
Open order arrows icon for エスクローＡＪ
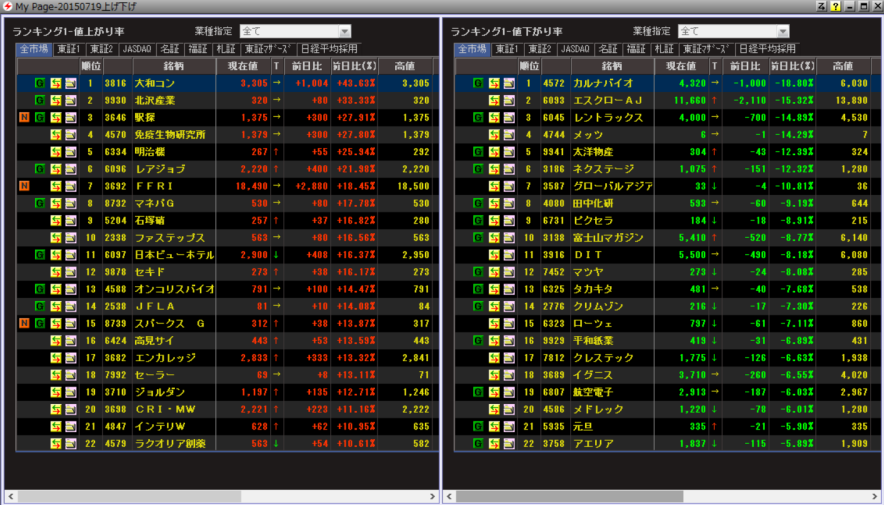(x=493, y=100)
